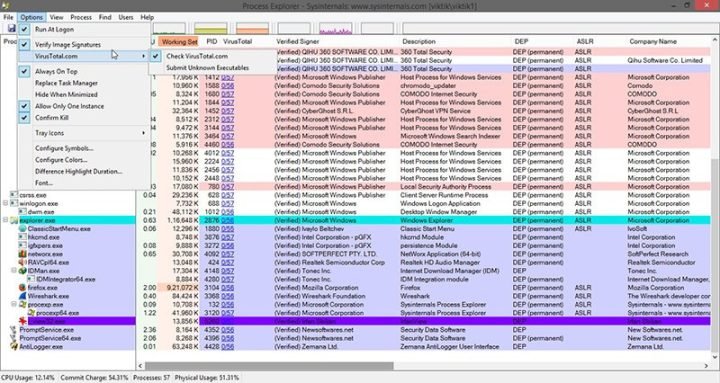Open the Process menu
This screenshot has width=720, height=383.
[x=81, y=17]
